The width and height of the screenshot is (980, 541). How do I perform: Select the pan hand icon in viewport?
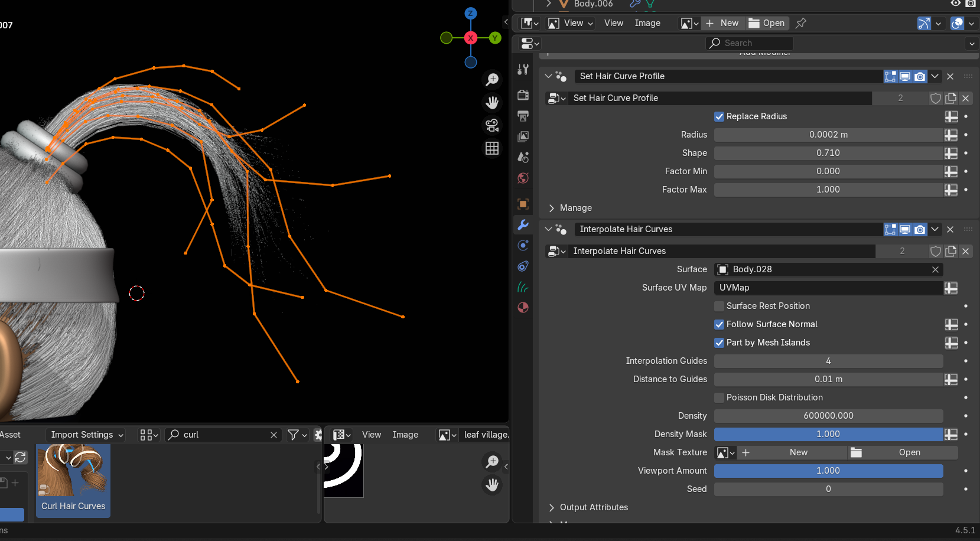pos(492,102)
